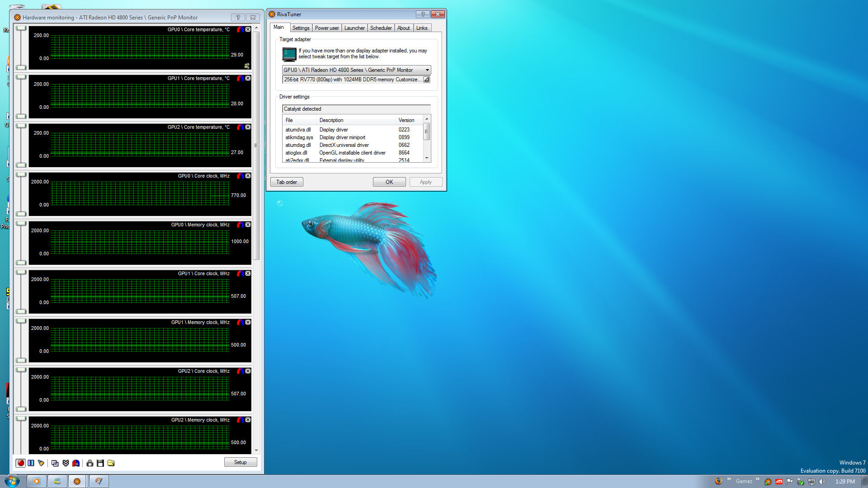Click the monitoring graphs scrollbar down arrow
868x488 pixels.
pos(256,450)
